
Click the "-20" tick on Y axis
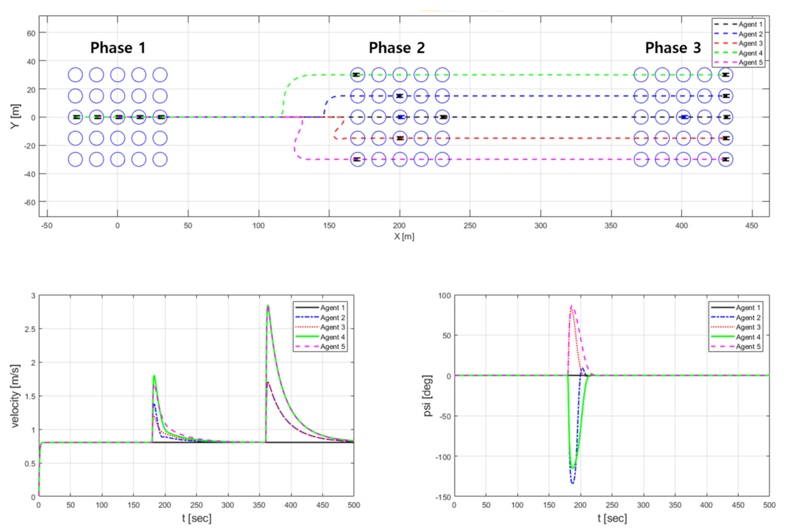tap(30, 146)
